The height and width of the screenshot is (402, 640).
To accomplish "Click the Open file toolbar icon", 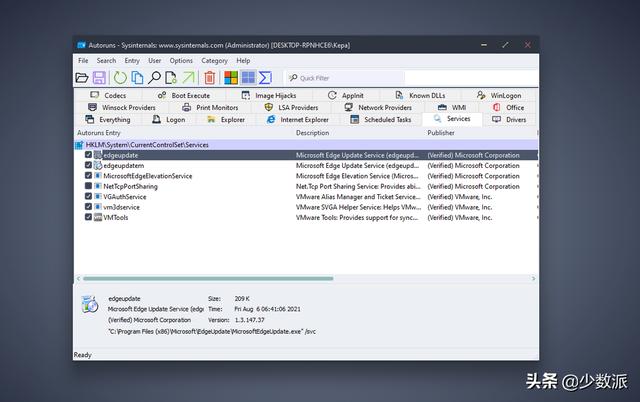I will pos(82,78).
